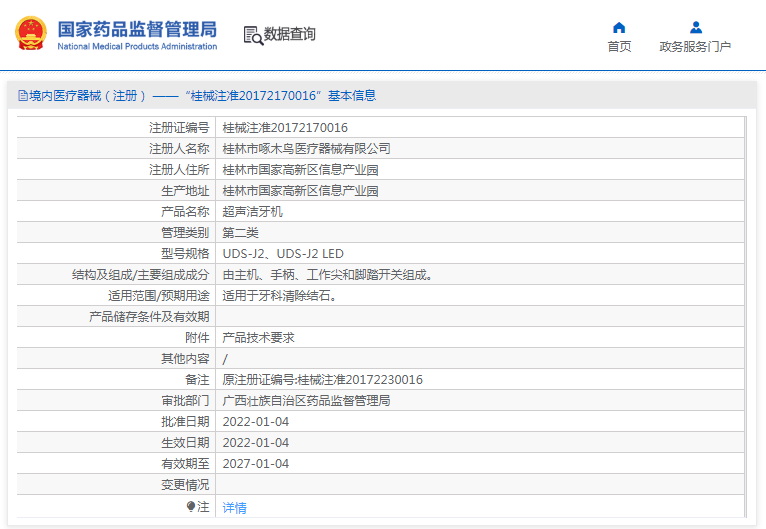
Task: Click the 首页 home icon
Action: [619, 27]
